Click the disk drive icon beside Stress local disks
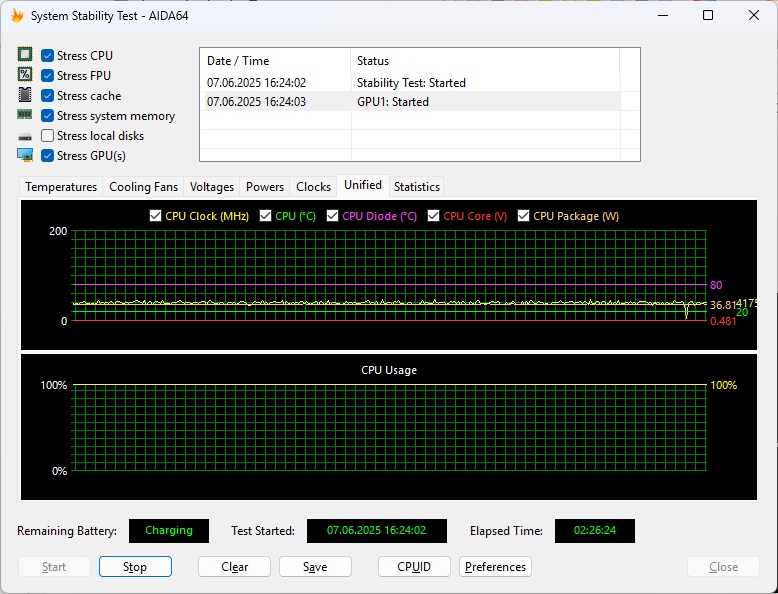778x594 pixels. pyautogui.click(x=25, y=136)
